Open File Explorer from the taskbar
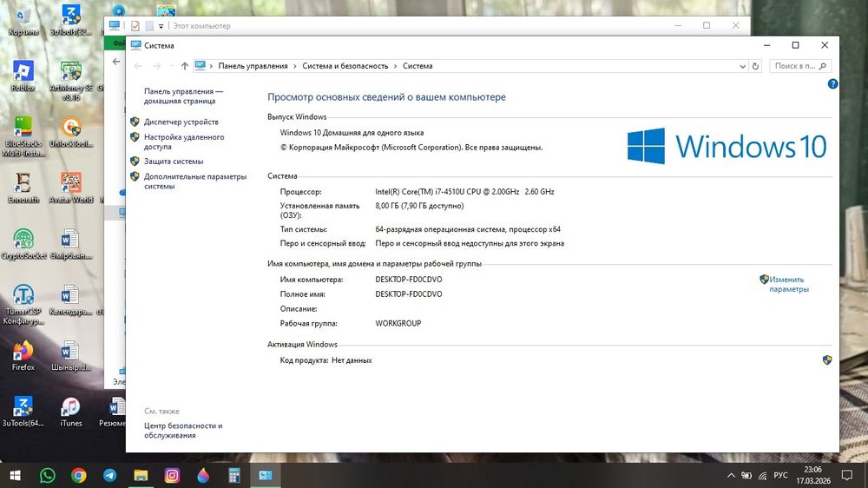Image resolution: width=868 pixels, height=488 pixels. [x=141, y=475]
